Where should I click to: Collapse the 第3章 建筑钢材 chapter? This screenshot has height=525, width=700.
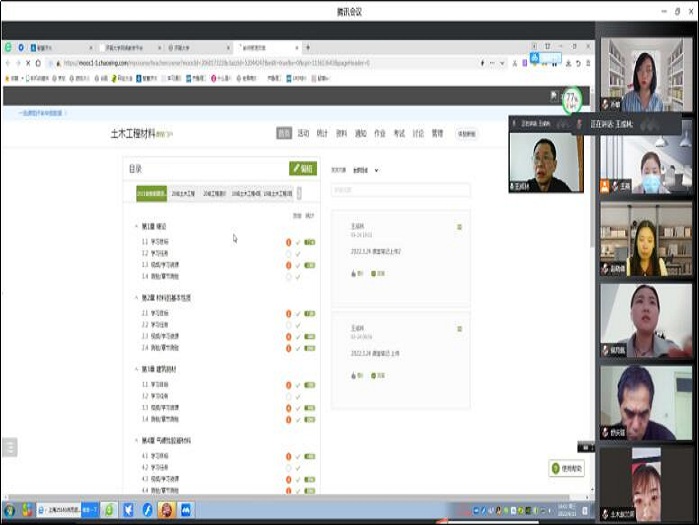(137, 369)
